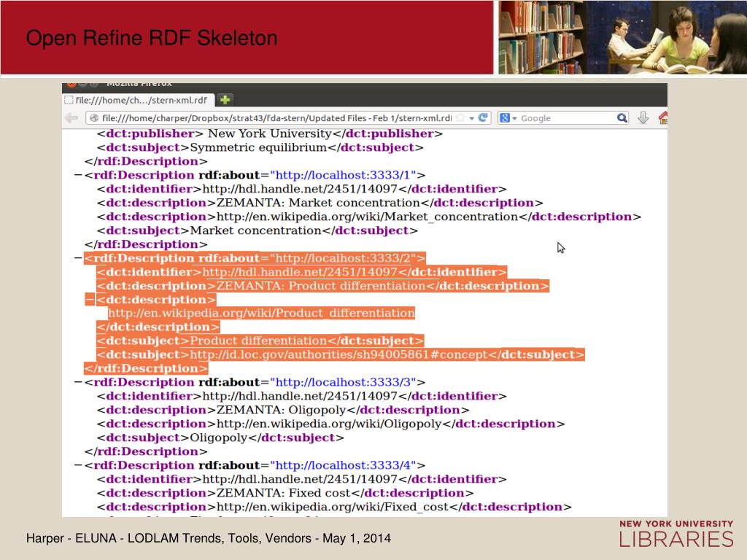
Task: Click the dct:identifier line under localhost:3333/1
Action: point(301,189)
